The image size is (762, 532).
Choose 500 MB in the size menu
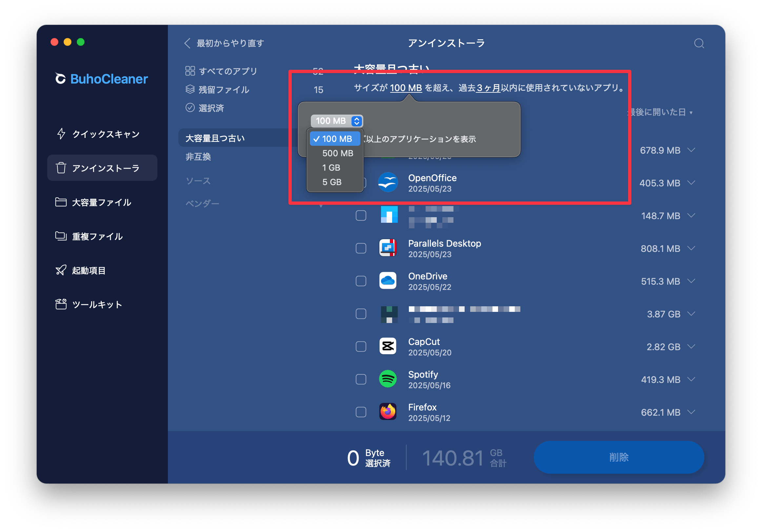pyautogui.click(x=335, y=153)
